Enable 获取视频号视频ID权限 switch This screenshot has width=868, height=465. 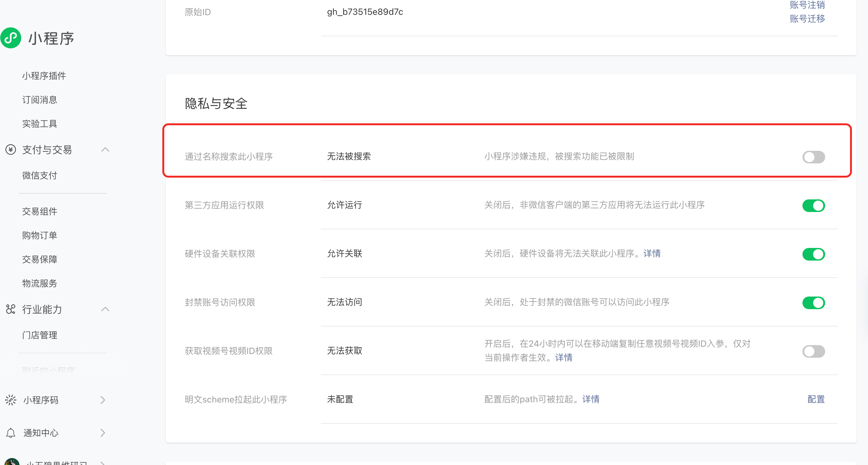tap(813, 351)
